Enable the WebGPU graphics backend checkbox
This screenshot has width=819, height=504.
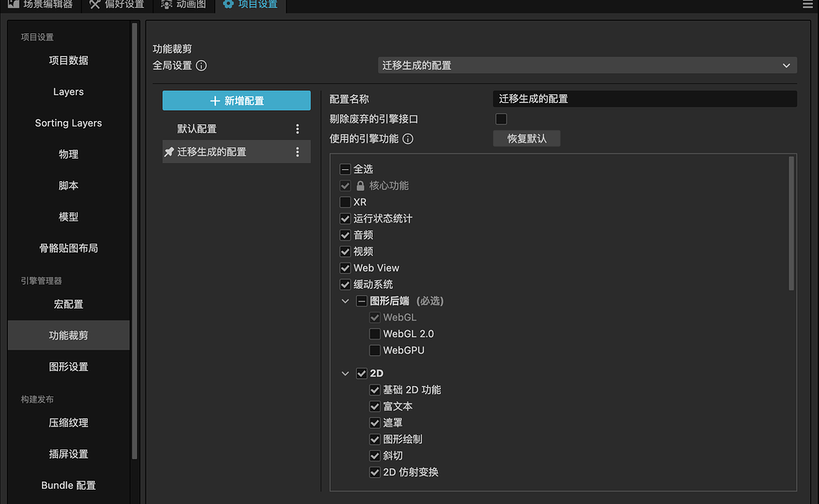pyautogui.click(x=374, y=350)
